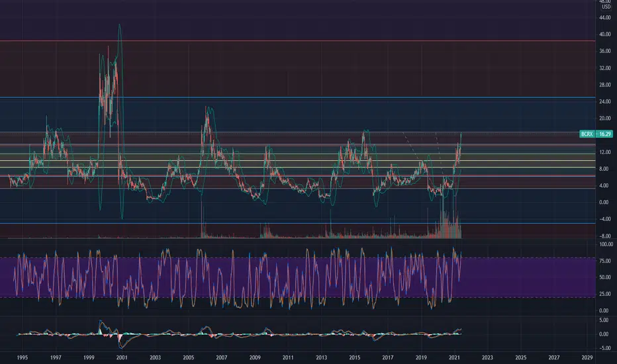Image resolution: width=617 pixels, height=364 pixels.
Task: Click the -5.00 label on MACD scale
Action: pyautogui.click(x=605, y=348)
